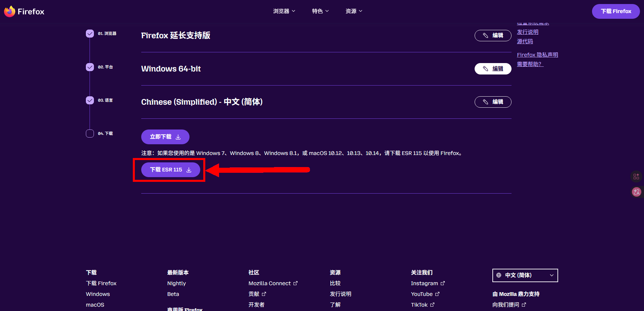
Task: Edit the Windows 64-bit platform selection
Action: [x=493, y=68]
